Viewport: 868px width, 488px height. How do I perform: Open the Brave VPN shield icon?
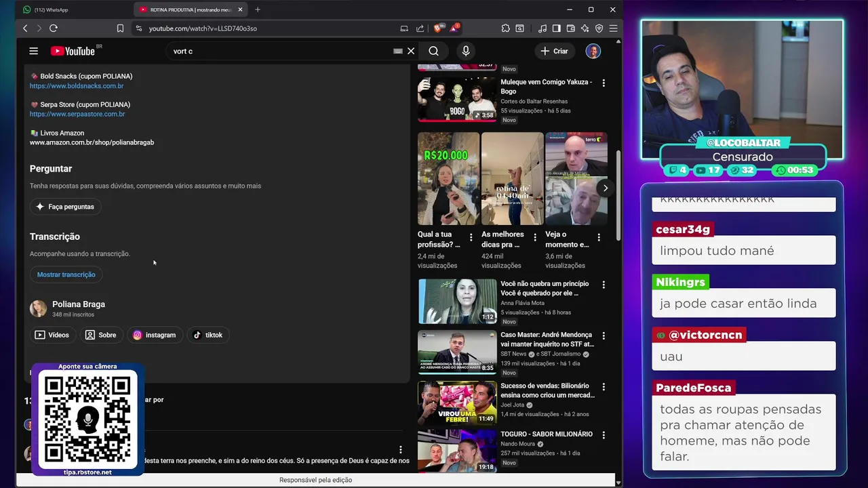click(x=599, y=28)
